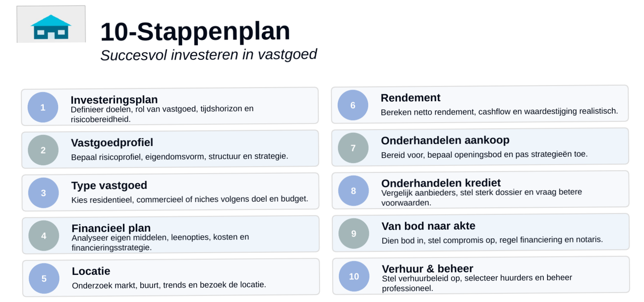Select the number 9 circle icon
The image size is (644, 302).
coord(354,234)
